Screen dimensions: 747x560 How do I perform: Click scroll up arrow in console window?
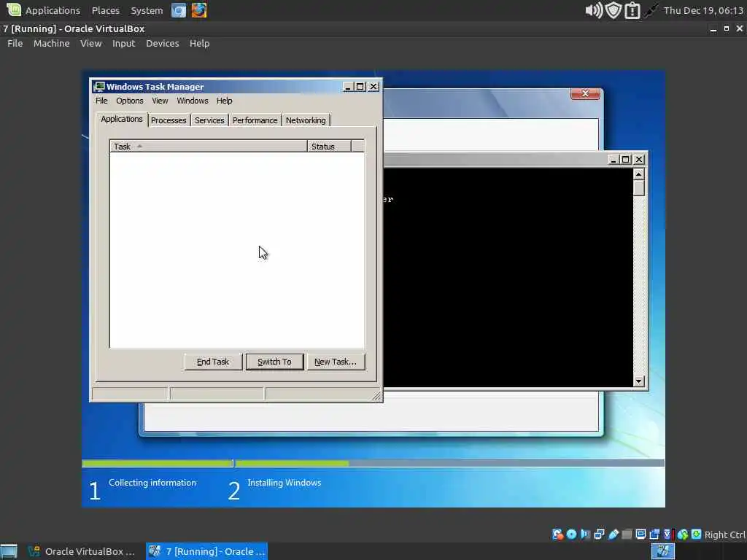pyautogui.click(x=639, y=174)
